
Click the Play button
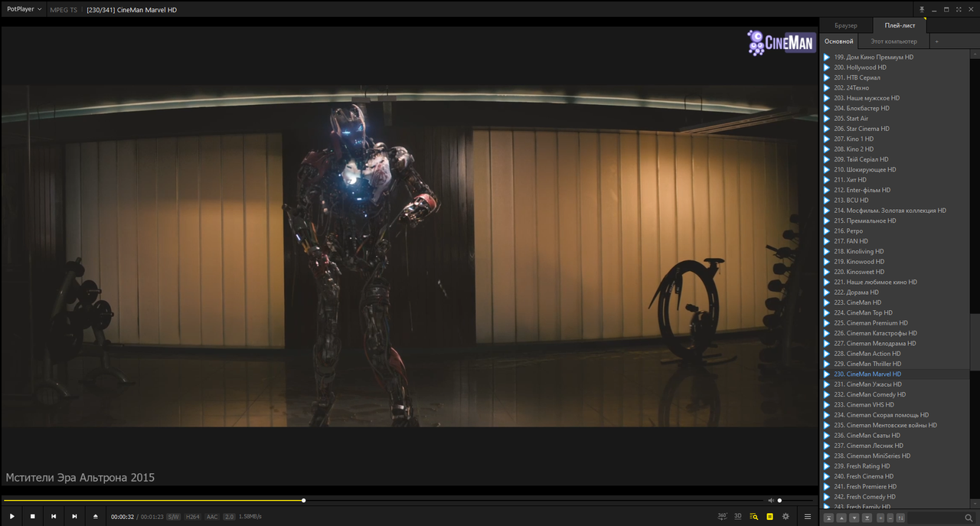click(x=12, y=517)
